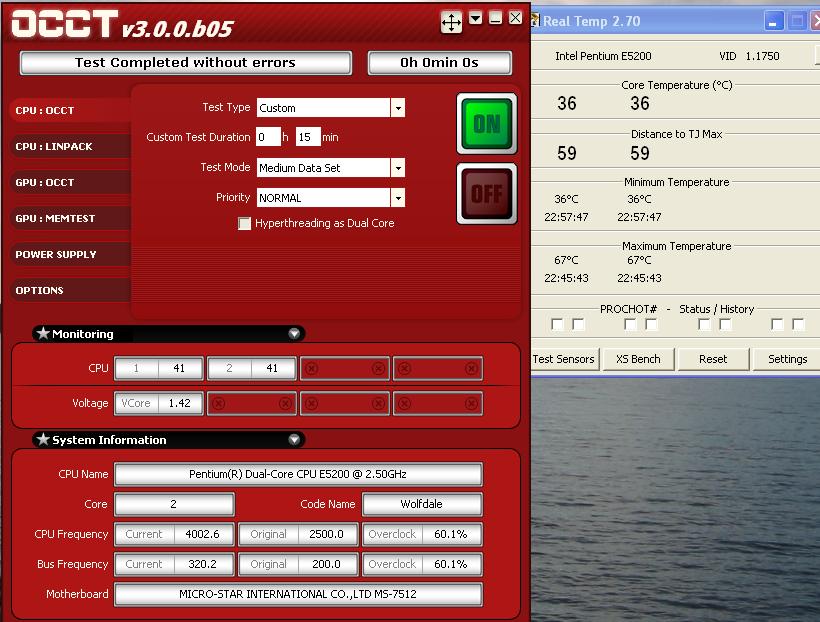
Task: Click right X icon of fourth CPU slot
Action: [x=471, y=369]
